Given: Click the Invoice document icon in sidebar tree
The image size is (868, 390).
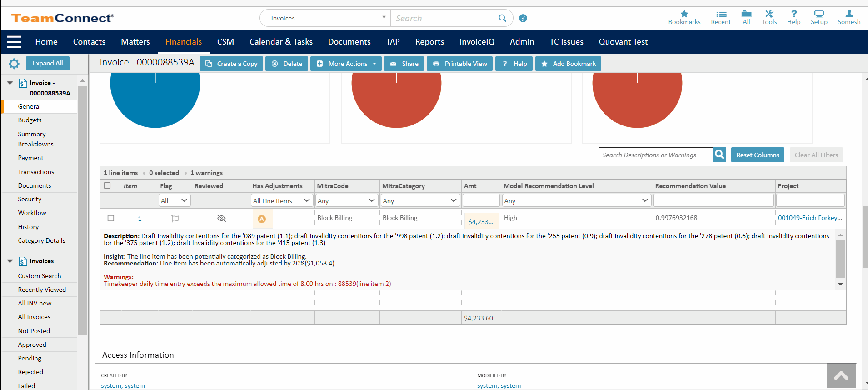Looking at the screenshot, I should point(23,83).
